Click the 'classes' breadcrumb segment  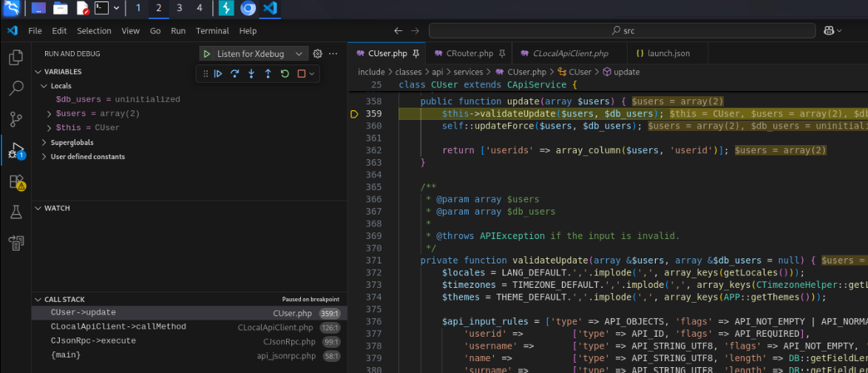pos(409,72)
